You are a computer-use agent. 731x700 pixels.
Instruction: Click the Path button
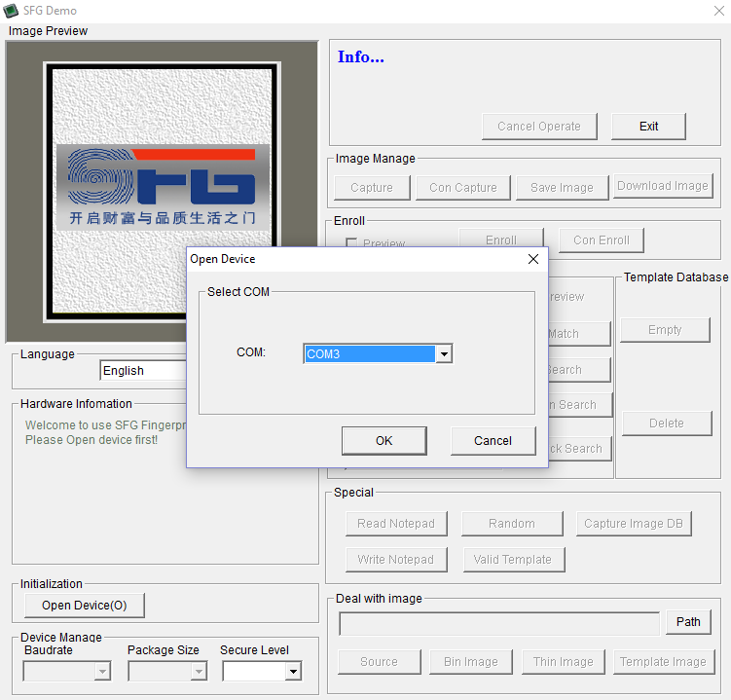[688, 622]
